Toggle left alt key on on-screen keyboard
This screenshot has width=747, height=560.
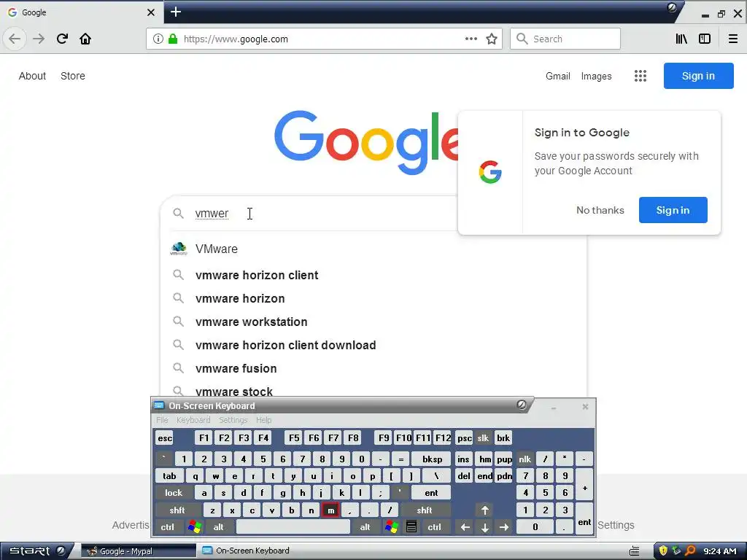218,527
